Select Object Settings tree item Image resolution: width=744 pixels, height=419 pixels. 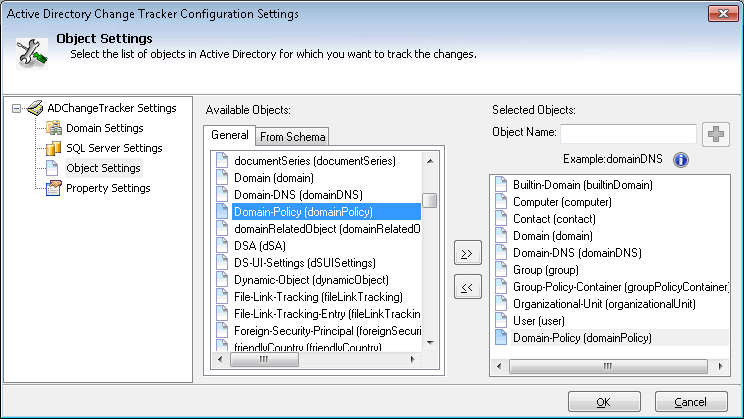point(103,168)
